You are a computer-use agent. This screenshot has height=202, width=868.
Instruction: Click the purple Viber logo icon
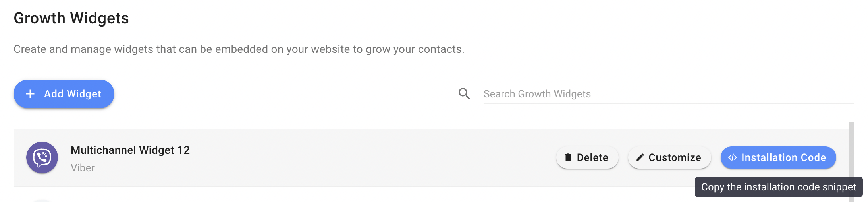(42, 157)
